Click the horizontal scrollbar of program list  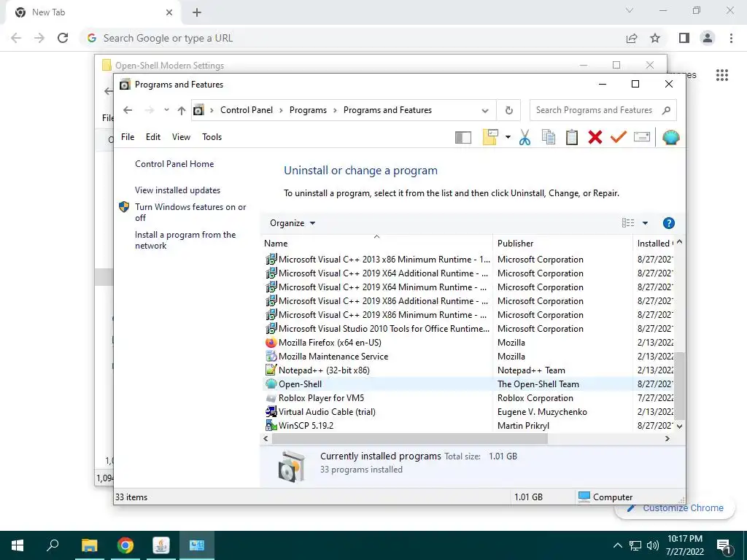(410, 438)
